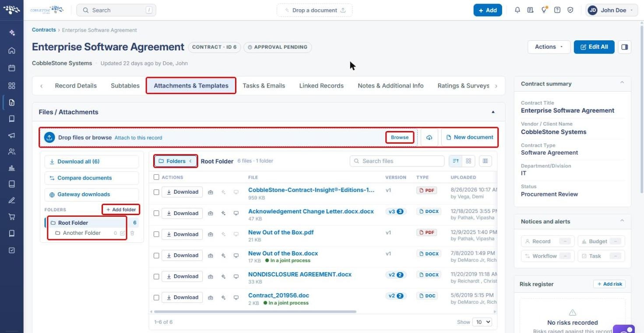Select Another Folder in folder tree

pos(81,233)
